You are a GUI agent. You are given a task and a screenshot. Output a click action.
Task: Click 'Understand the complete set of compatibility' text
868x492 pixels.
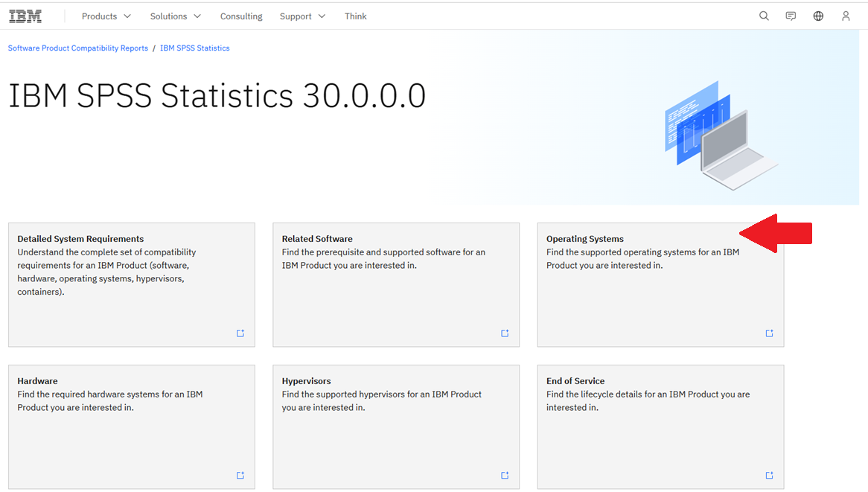(x=106, y=272)
